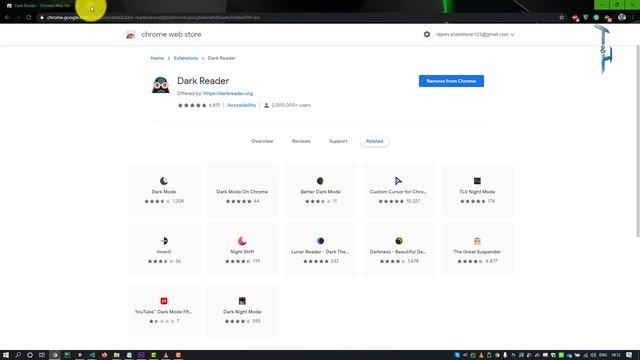Image resolution: width=640 pixels, height=360 pixels.
Task: Open the Dark Mode extension card
Action: click(x=164, y=190)
